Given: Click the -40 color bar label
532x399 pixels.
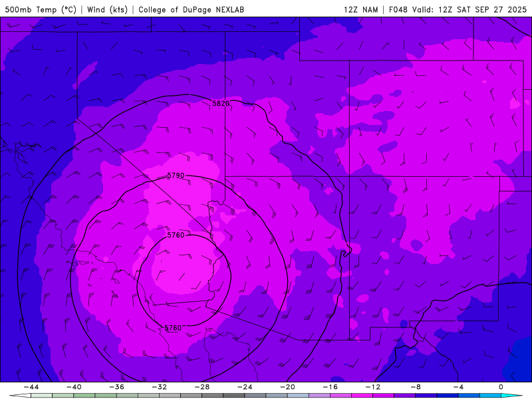Looking at the screenshot, I should point(74,387).
